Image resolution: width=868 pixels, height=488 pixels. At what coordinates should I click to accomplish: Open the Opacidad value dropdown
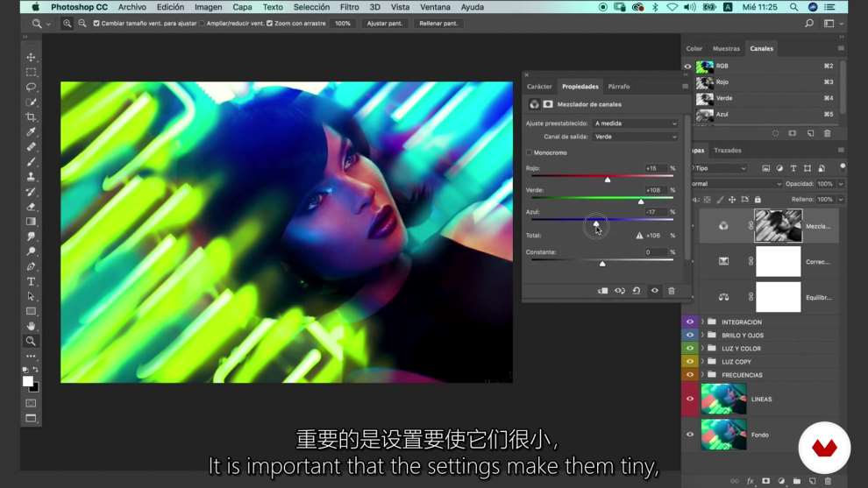[841, 184]
